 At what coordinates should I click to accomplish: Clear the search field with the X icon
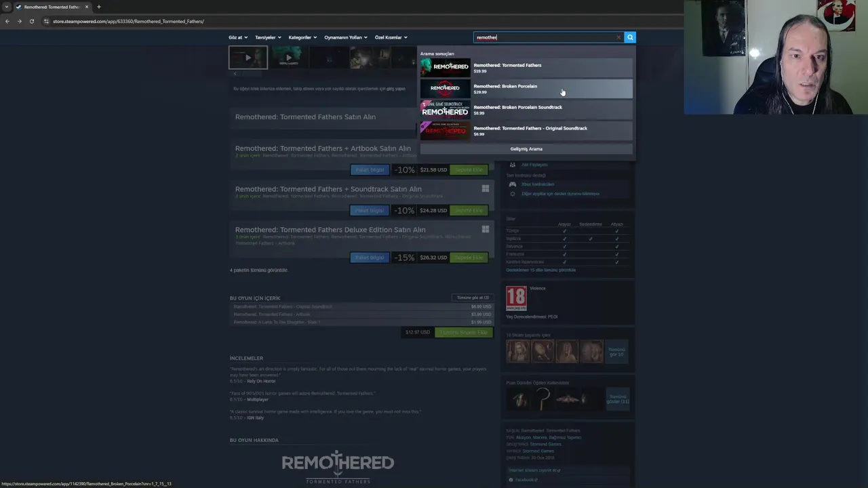pyautogui.click(x=618, y=37)
